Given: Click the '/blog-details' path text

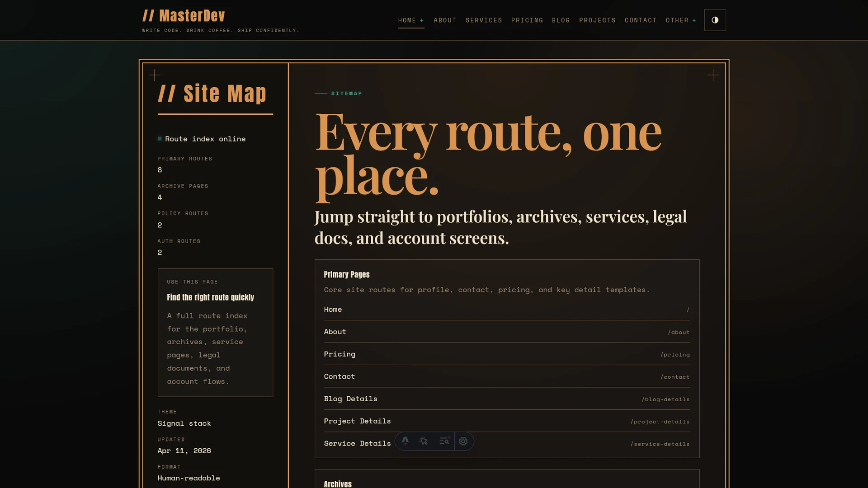Looking at the screenshot, I should click(665, 399).
